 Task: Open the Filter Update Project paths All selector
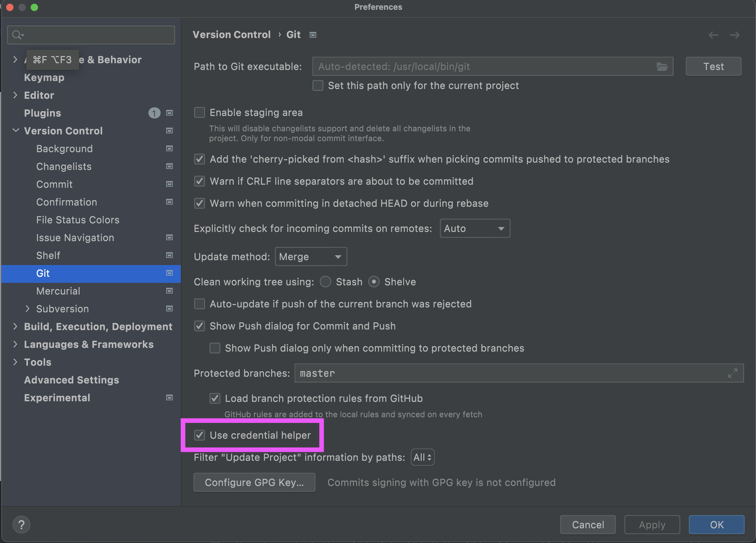(422, 457)
